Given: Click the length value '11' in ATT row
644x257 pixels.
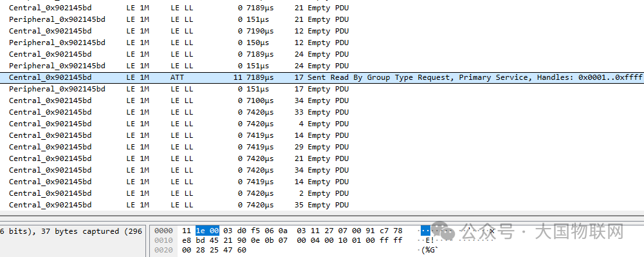Looking at the screenshot, I should coord(238,77).
